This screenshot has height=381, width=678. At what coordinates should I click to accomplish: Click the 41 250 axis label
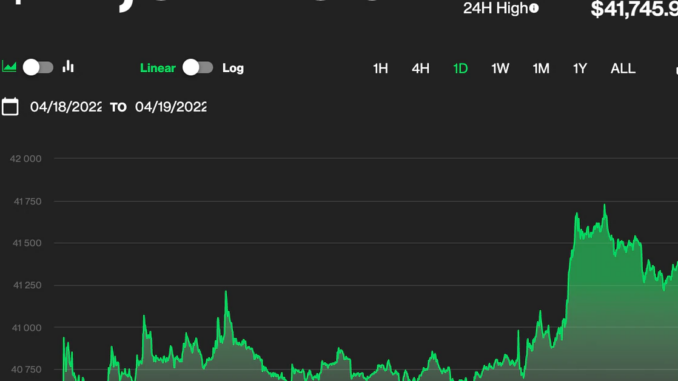[27, 285]
